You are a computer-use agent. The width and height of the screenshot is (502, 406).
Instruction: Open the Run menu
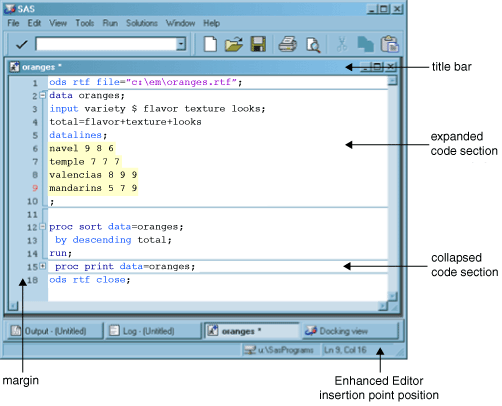click(x=110, y=23)
